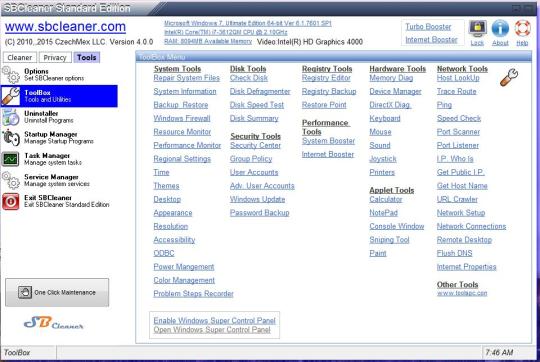Open the Service Manager gears icon
This screenshot has height=362, width=540.
(11, 180)
